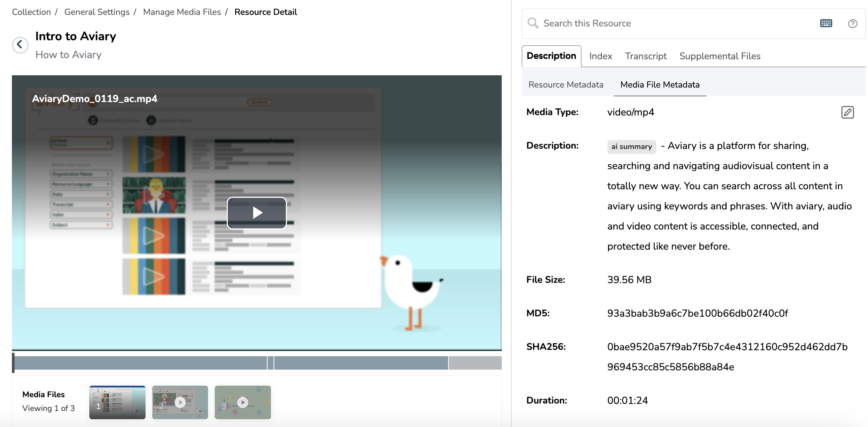868x427 pixels.
Task: Open the on-screen keyboard icon
Action: click(826, 23)
